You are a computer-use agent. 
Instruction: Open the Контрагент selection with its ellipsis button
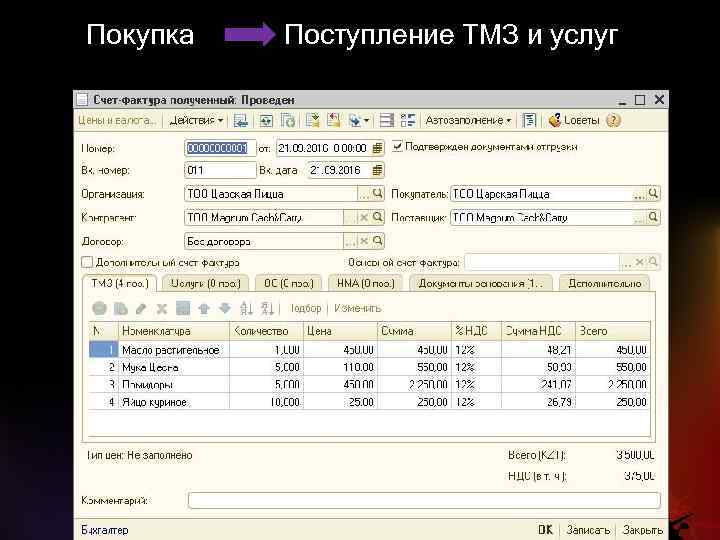350,218
